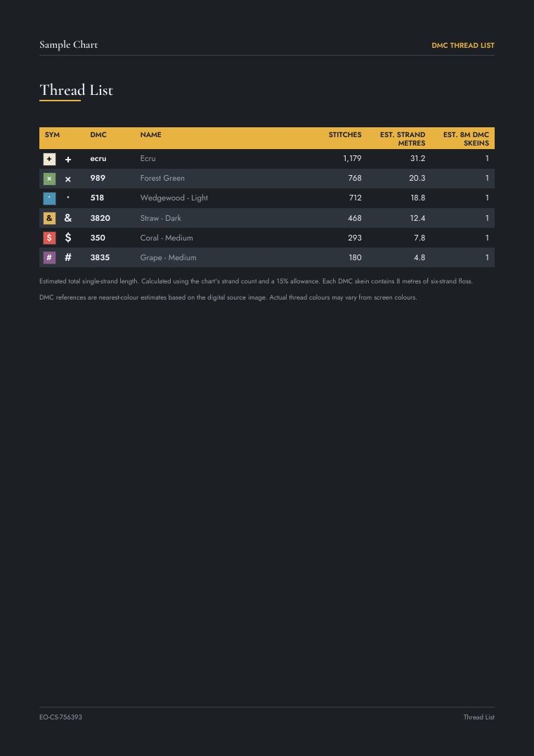Click the ecru plus-sign colour swatch
Image resolution: width=534 pixels, height=756 pixels.
pyautogui.click(x=49, y=159)
